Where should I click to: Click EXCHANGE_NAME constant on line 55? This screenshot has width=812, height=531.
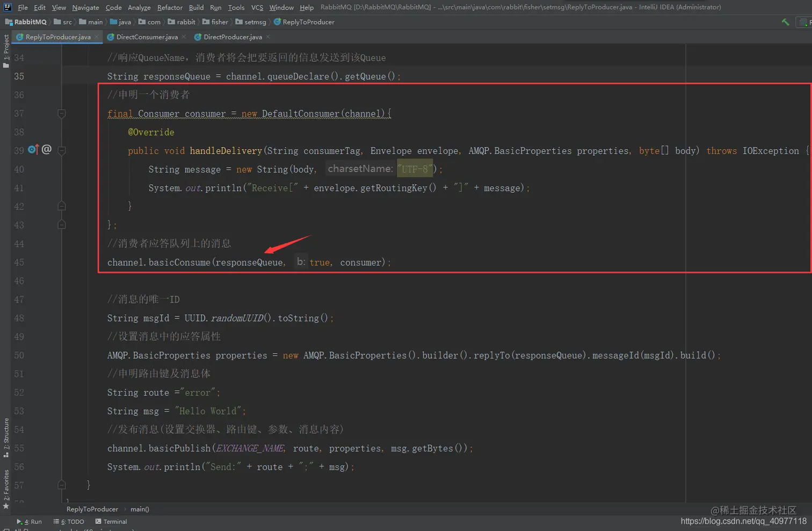(x=250, y=448)
